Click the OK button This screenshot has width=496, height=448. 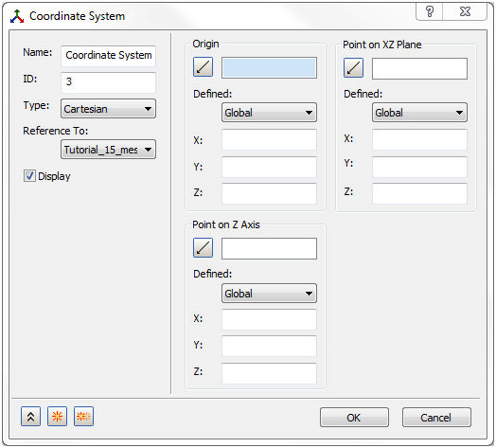coord(354,418)
